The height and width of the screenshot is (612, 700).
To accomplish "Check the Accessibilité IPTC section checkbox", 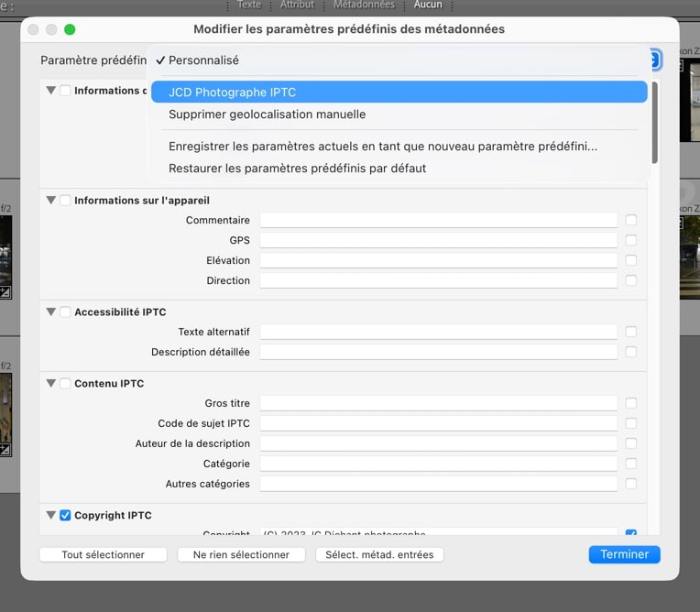I will 65,311.
